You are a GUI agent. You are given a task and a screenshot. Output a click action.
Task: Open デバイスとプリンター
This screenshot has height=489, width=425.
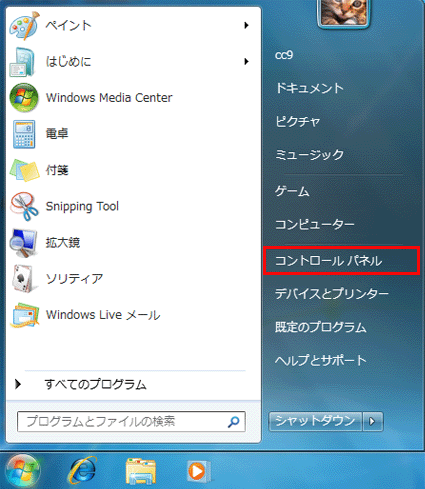pos(332,294)
